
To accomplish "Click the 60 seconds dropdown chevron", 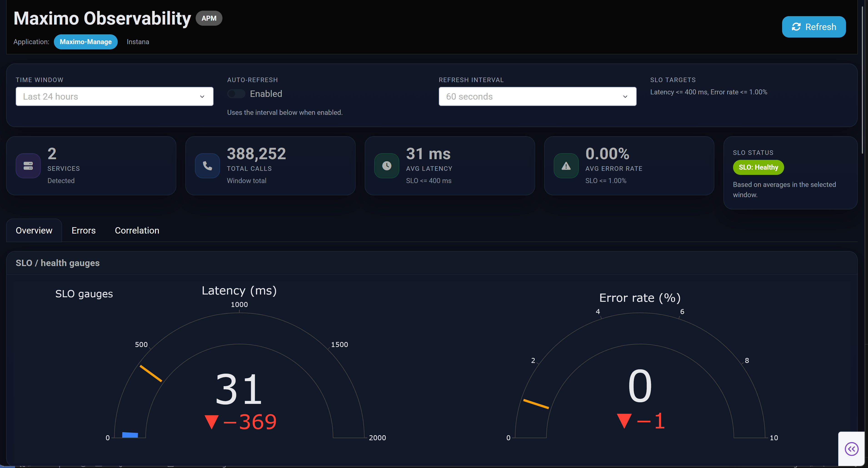I will [625, 96].
